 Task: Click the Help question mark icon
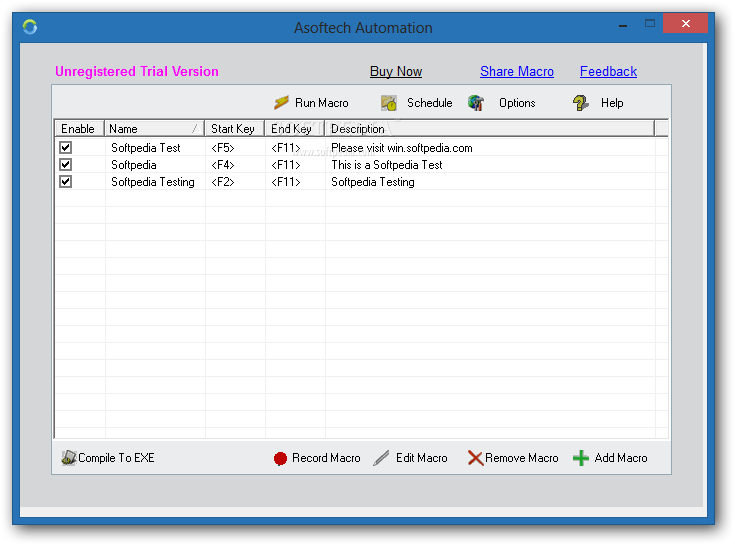coord(580,103)
